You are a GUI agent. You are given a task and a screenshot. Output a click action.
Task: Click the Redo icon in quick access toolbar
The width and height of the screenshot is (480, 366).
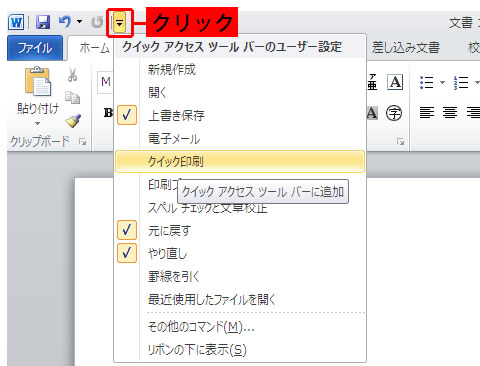tap(97, 22)
